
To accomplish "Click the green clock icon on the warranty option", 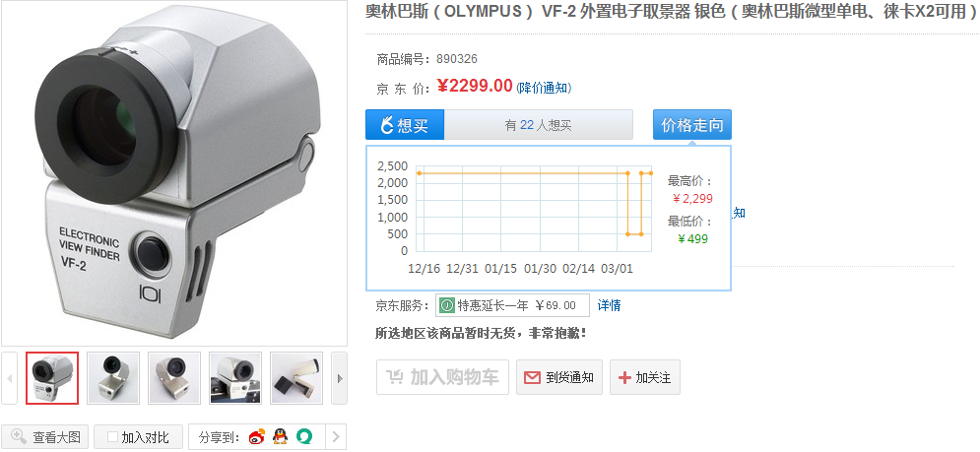I will [447, 305].
